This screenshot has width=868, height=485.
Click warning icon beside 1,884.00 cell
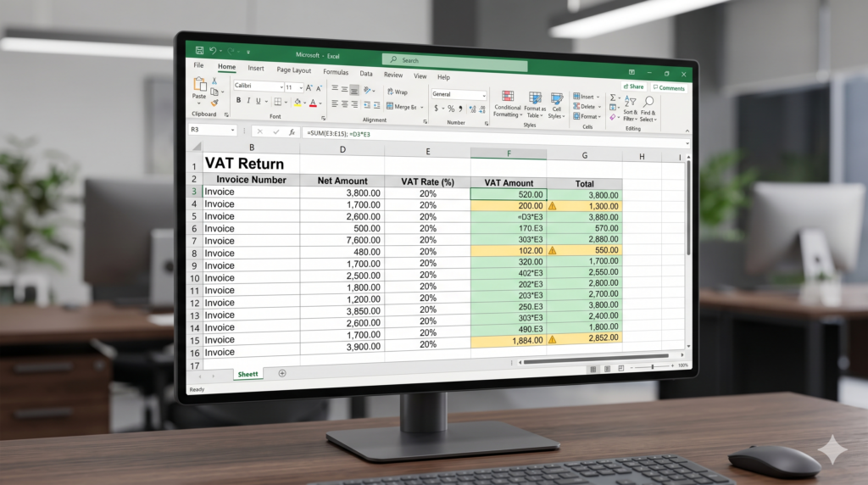[552, 339]
